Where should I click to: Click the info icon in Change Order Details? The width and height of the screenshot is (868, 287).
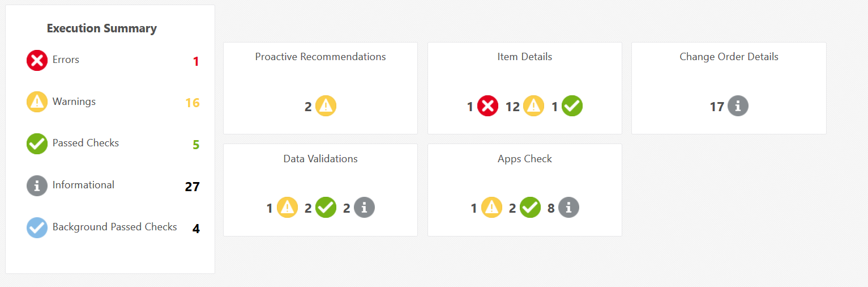(738, 106)
